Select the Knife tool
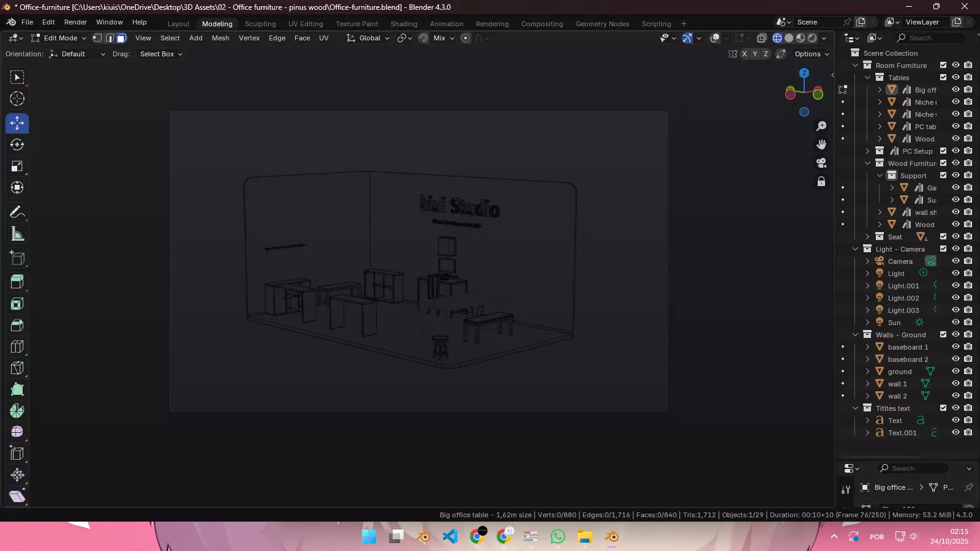The height and width of the screenshot is (551, 980). pyautogui.click(x=17, y=368)
